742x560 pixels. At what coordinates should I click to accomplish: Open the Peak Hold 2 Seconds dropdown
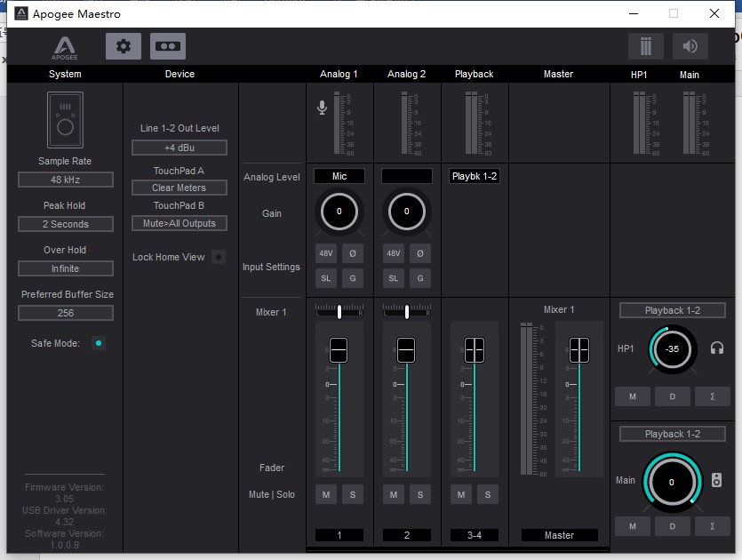(66, 224)
